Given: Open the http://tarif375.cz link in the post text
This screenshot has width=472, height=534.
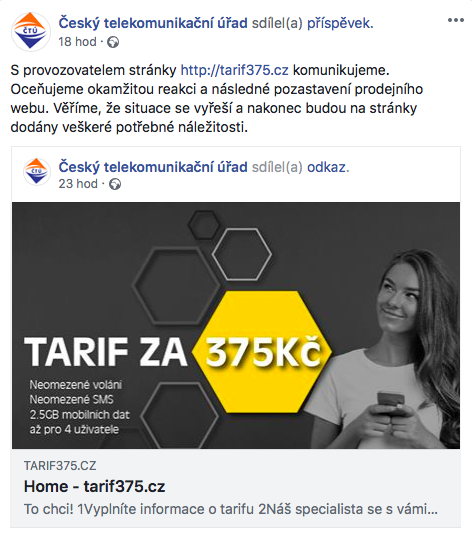Looking at the screenshot, I should point(234,70).
